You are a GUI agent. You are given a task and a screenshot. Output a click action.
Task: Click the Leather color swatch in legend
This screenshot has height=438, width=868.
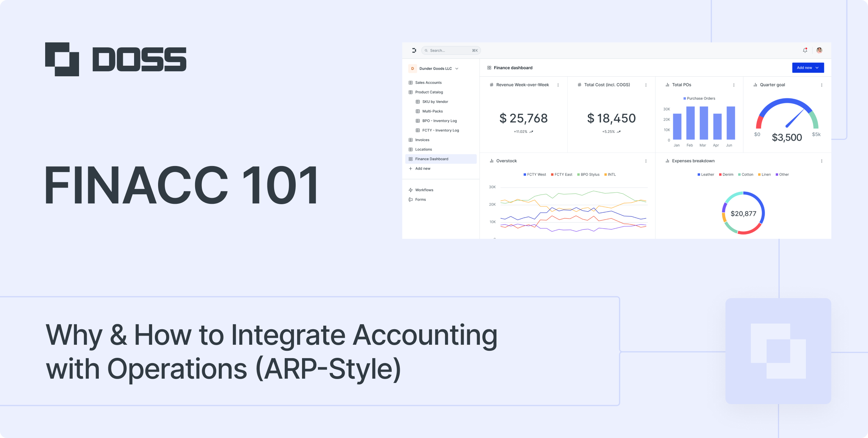pos(699,174)
